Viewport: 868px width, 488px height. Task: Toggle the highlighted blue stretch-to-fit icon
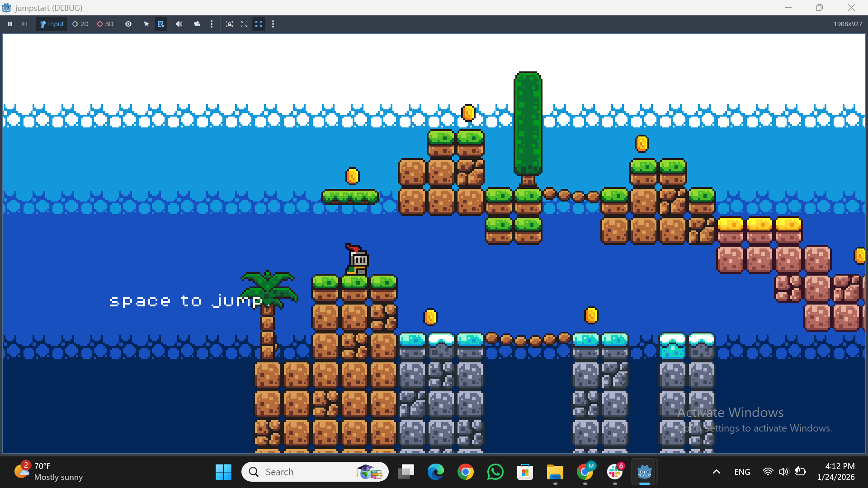pos(259,24)
